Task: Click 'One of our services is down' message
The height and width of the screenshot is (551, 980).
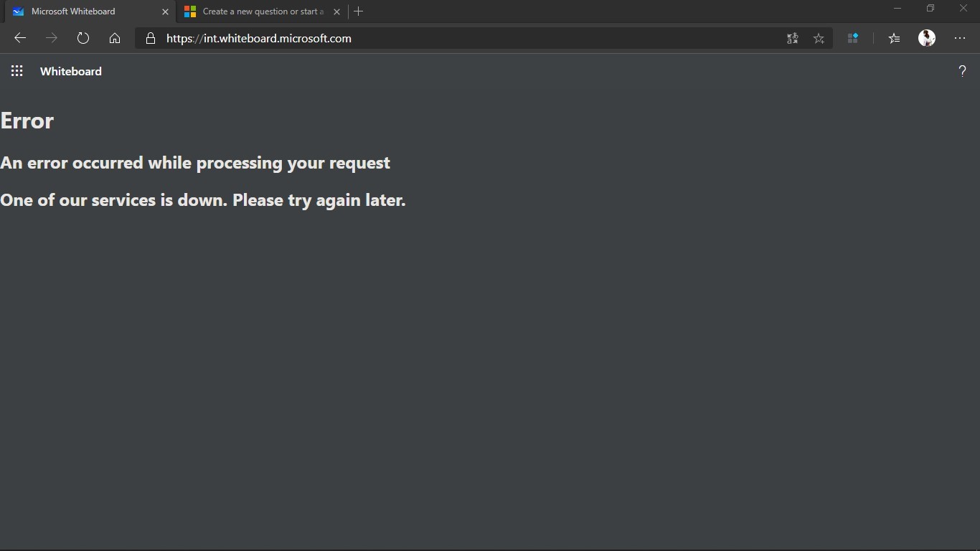Action: click(x=203, y=200)
